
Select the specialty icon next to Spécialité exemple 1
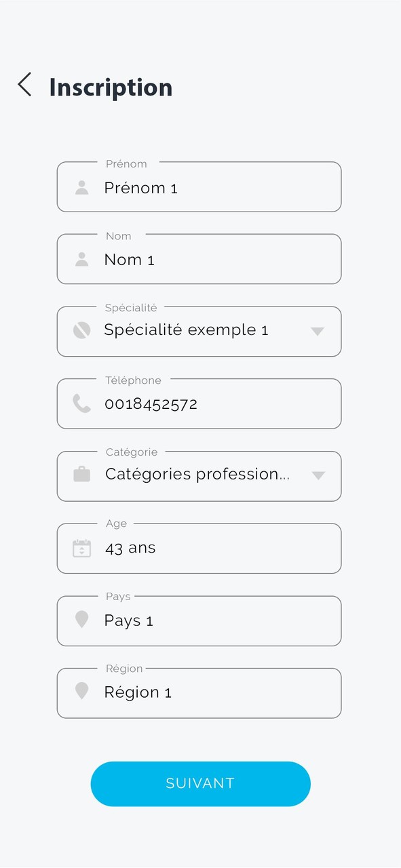click(81, 331)
